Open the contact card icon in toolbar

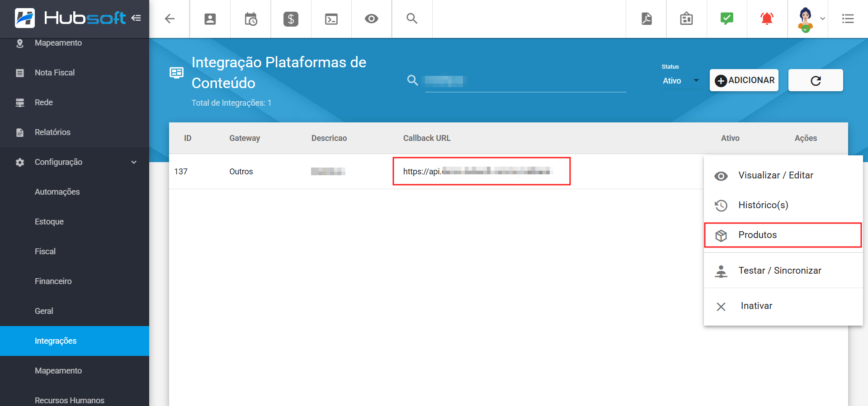[210, 19]
